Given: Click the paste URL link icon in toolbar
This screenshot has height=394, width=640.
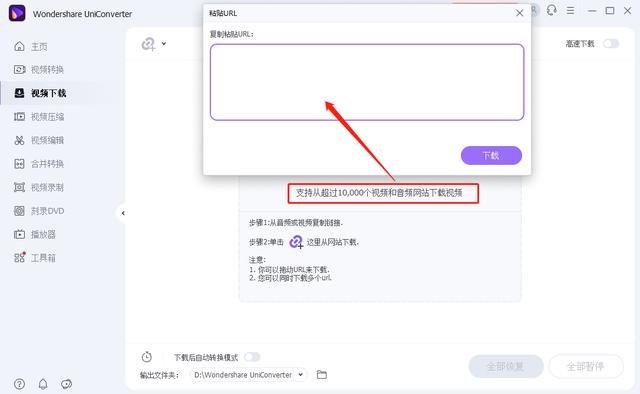Looking at the screenshot, I should tap(148, 44).
